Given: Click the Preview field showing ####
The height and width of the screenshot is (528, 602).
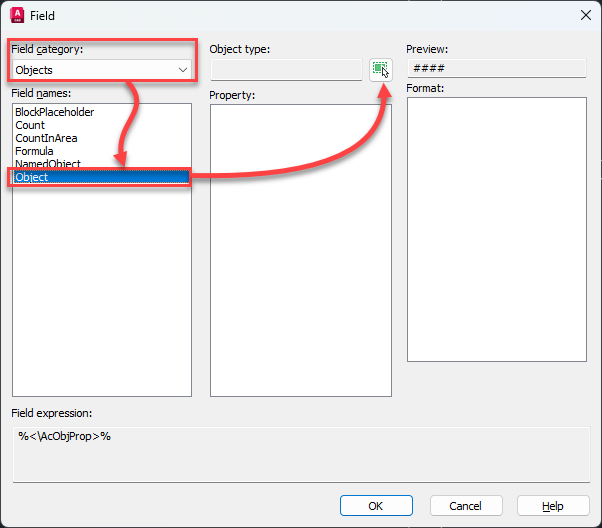Looking at the screenshot, I should pyautogui.click(x=497, y=68).
